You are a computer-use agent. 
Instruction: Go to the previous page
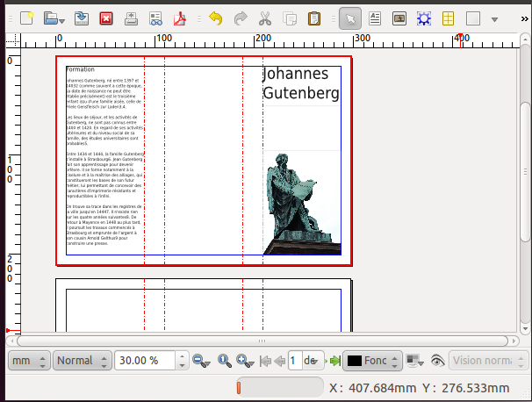(x=279, y=361)
